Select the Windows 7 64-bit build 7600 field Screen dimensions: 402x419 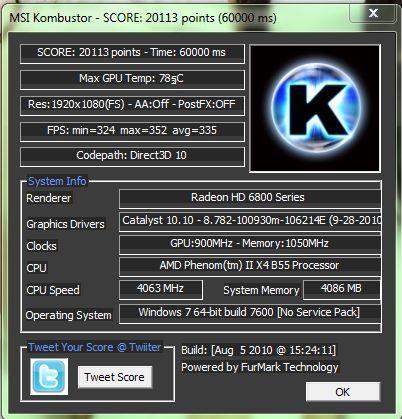(x=250, y=313)
